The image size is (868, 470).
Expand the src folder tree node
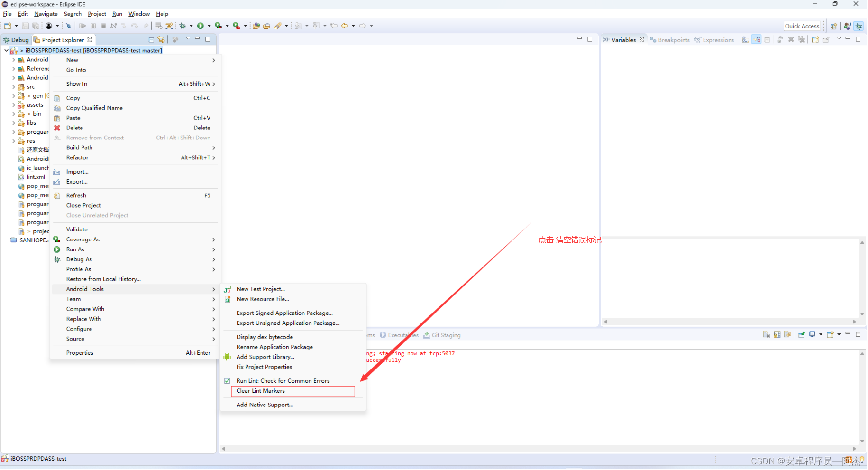tap(13, 87)
